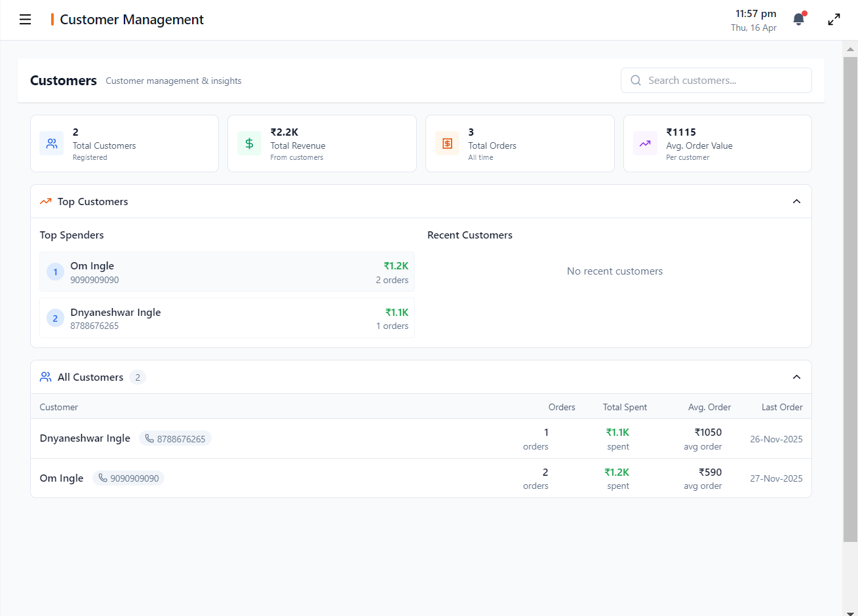
Task: Click the 27-Nov-2025 last order date
Action: 776,478
